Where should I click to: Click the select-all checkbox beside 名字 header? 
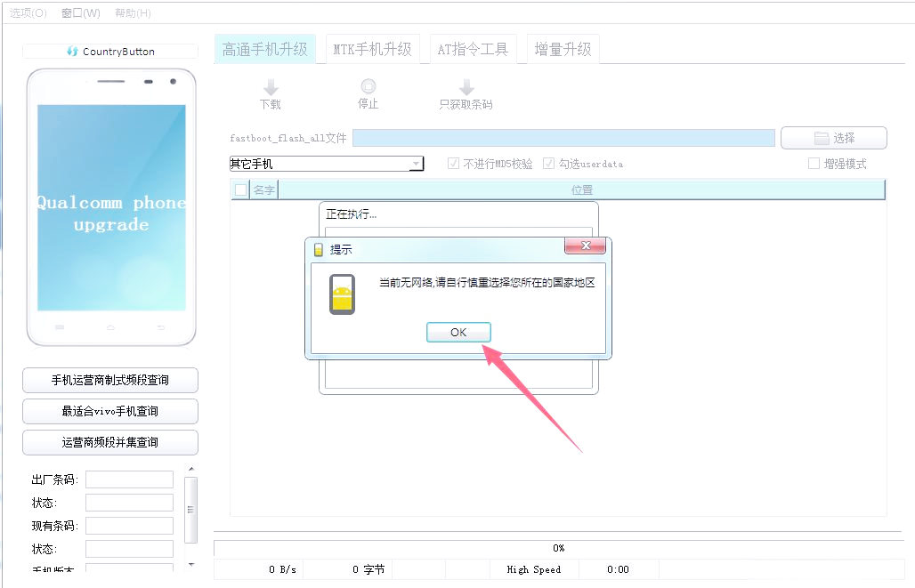(x=239, y=189)
